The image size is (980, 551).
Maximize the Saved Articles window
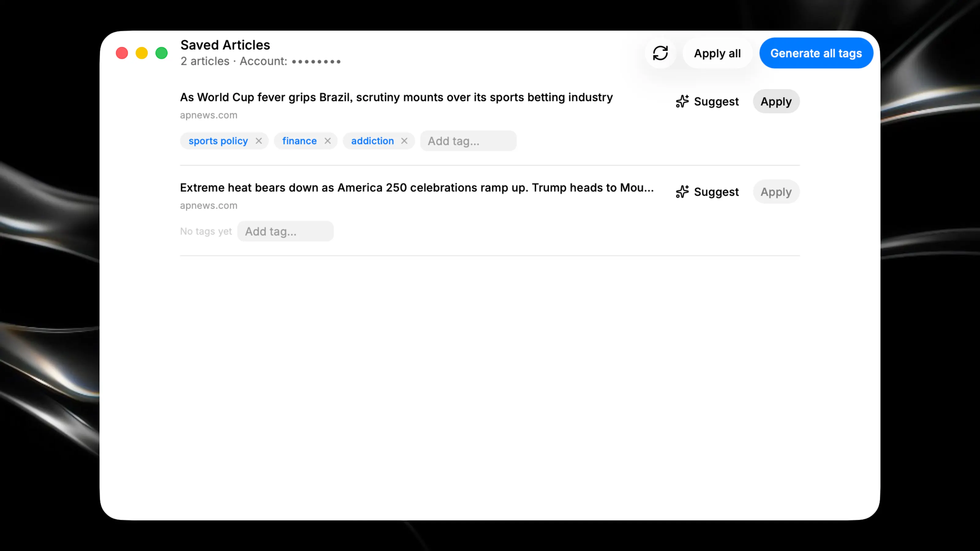tap(161, 53)
